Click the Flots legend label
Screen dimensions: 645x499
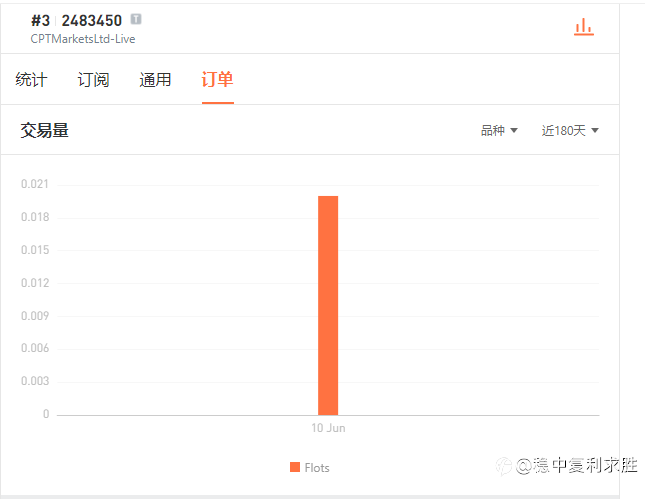(317, 468)
